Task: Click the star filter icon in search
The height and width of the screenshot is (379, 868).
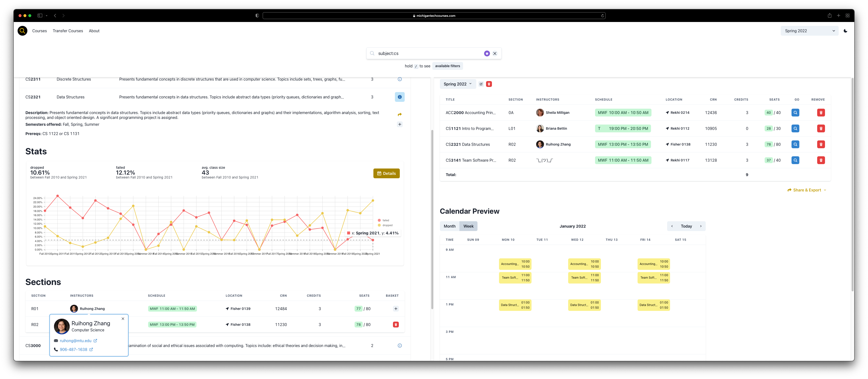Action: 487,53
